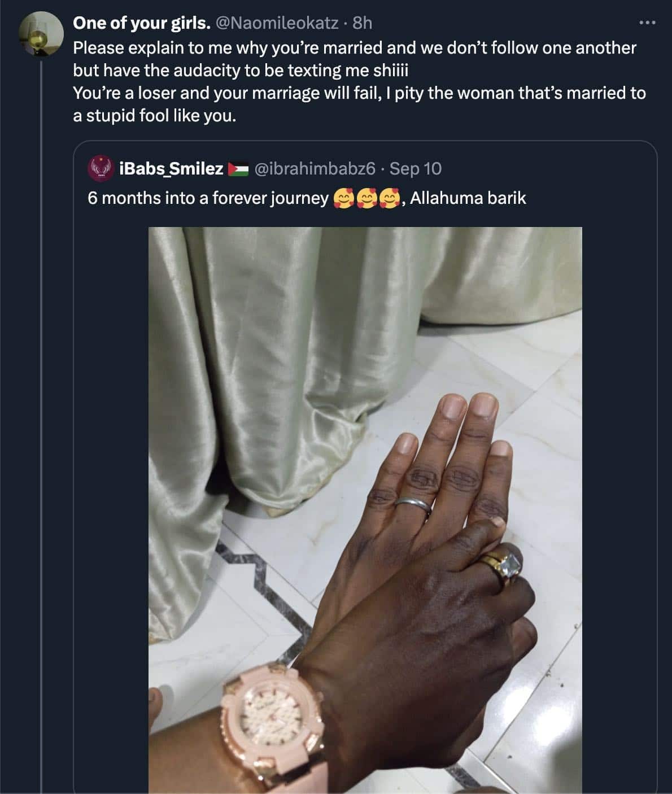Open the 'One of your girls.' display name
This screenshot has height=794, width=672.
142,23
